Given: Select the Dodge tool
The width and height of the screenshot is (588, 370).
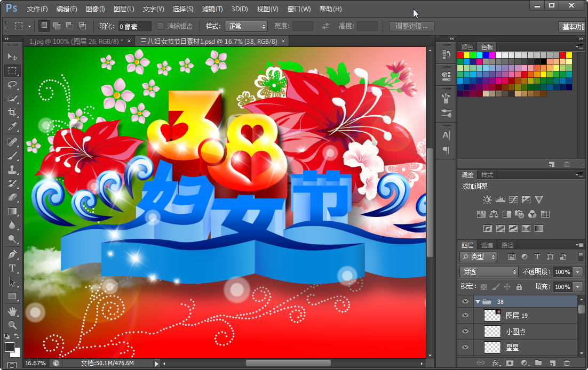Looking at the screenshot, I should coord(12,239).
